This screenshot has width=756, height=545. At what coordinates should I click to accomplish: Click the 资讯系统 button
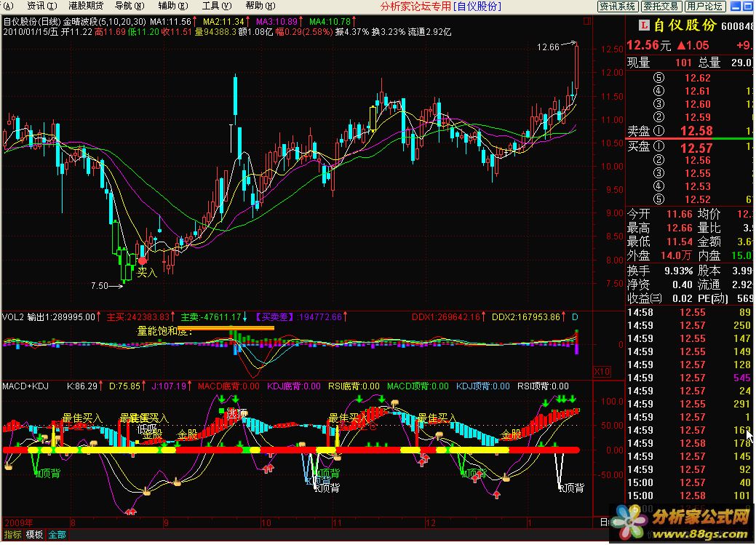coord(618,7)
